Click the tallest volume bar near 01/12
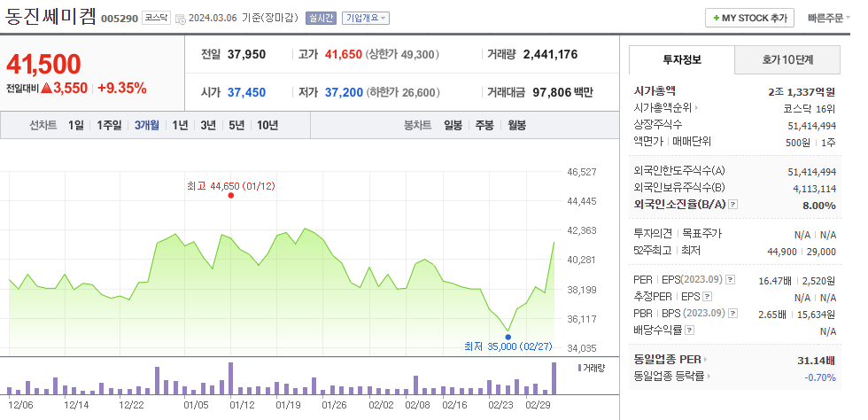 pos(231,377)
